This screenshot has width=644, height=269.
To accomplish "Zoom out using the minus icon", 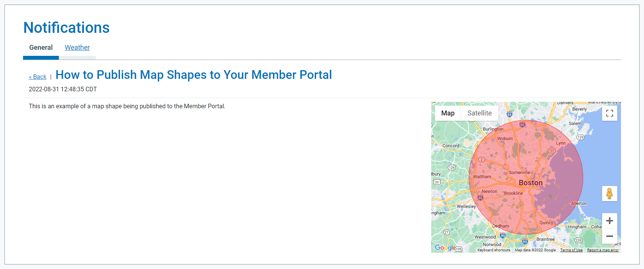I will pyautogui.click(x=609, y=236).
